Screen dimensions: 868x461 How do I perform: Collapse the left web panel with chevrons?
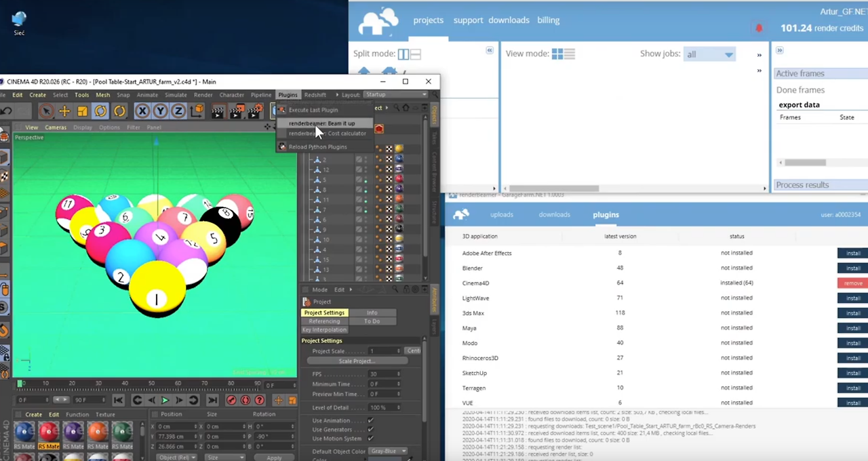click(490, 50)
